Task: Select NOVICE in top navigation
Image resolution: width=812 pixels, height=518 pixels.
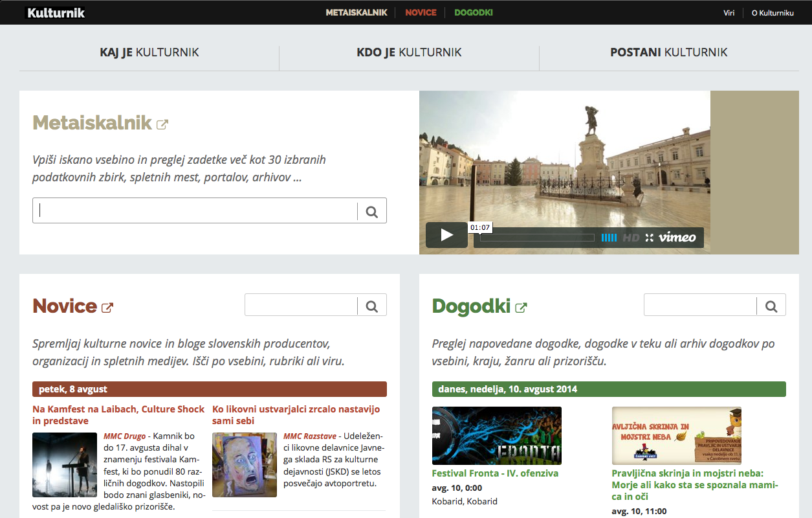Action: pyautogui.click(x=421, y=12)
